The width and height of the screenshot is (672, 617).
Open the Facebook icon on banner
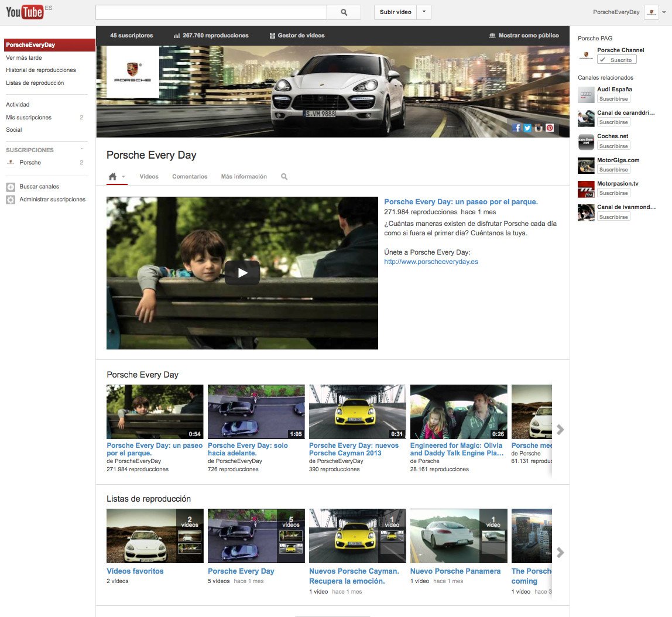click(x=516, y=128)
